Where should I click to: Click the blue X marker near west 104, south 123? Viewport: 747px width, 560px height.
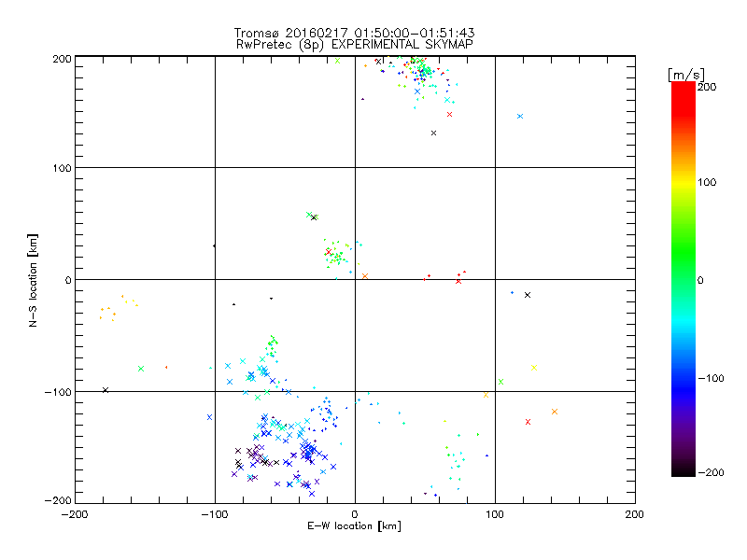(x=209, y=417)
